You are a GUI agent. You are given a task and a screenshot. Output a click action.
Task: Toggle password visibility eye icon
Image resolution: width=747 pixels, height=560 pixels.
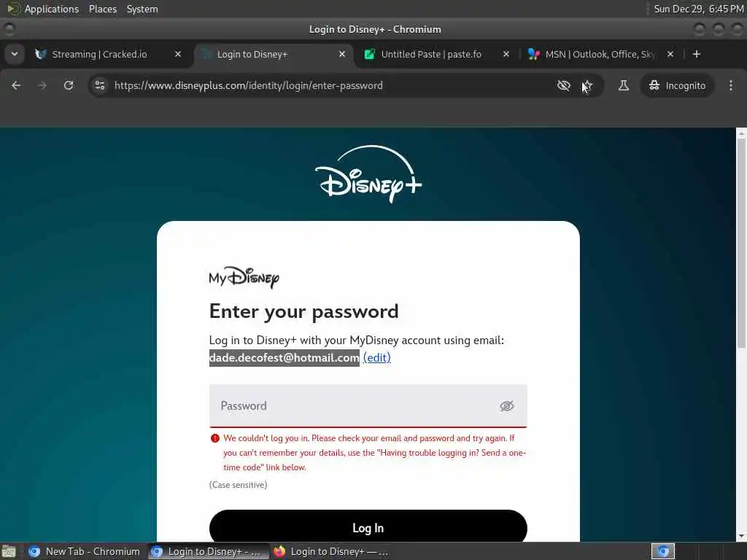506,406
